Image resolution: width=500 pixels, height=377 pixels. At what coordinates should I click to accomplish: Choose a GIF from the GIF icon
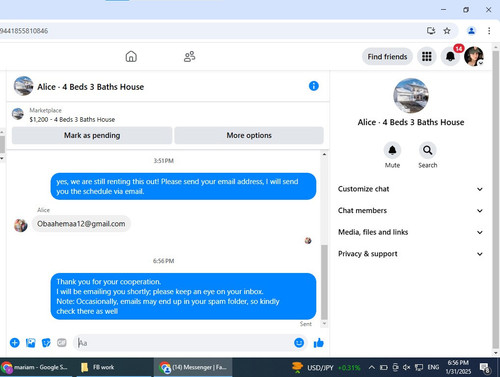62,343
